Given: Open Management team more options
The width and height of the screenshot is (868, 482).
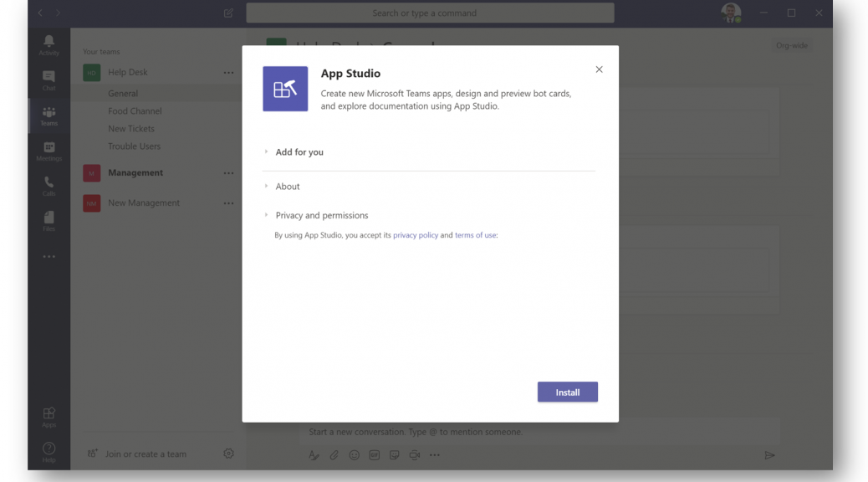Looking at the screenshot, I should pyautogui.click(x=228, y=173).
